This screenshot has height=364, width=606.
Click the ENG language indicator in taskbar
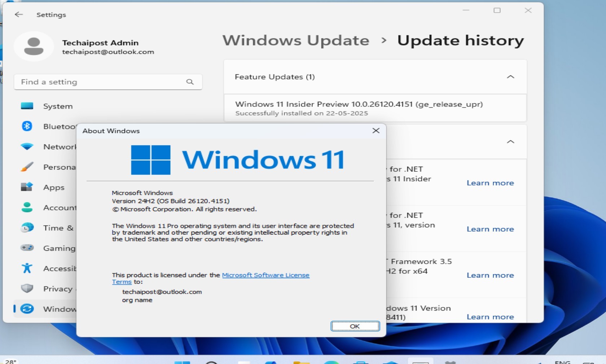pos(563,362)
